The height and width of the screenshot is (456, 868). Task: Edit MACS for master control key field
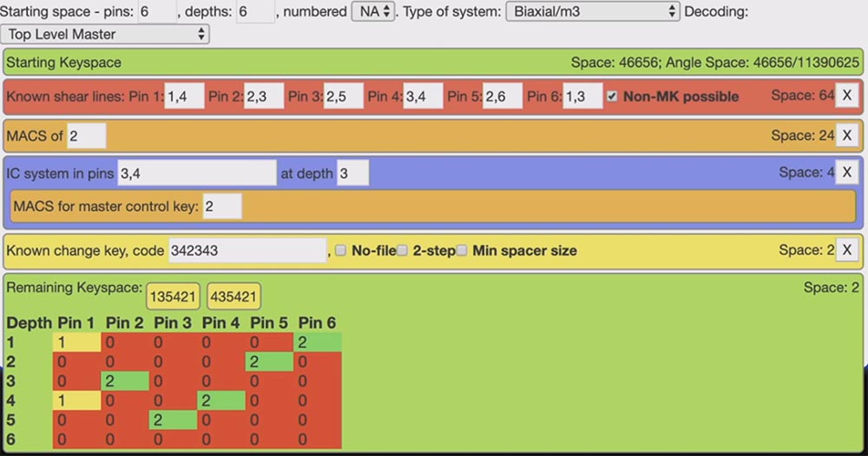tap(222, 207)
